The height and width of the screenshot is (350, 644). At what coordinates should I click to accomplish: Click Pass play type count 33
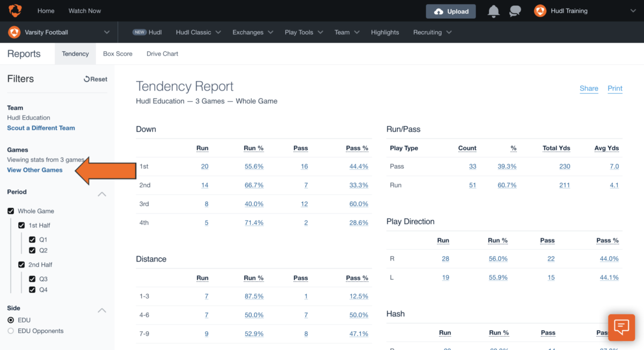point(472,167)
